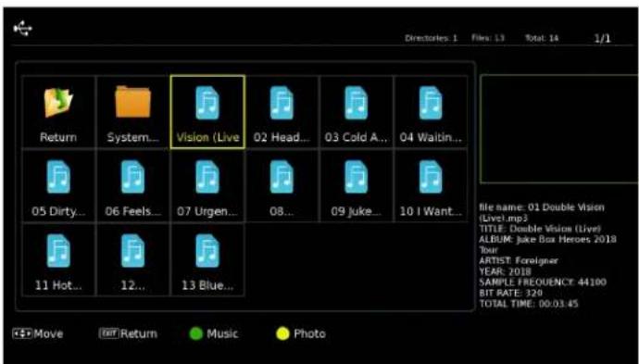The image size is (639, 364).
Task: Click the arrow-keys Move hint
Action: tap(38, 333)
